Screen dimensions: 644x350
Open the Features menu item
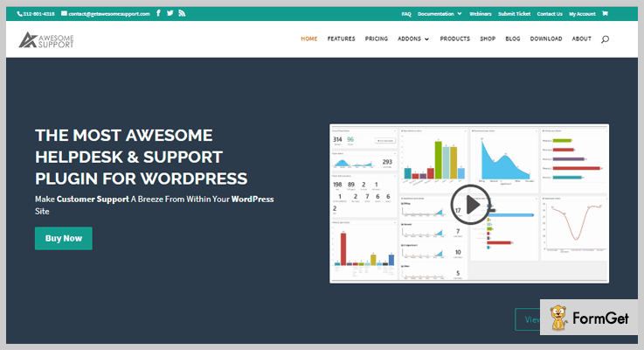click(342, 38)
